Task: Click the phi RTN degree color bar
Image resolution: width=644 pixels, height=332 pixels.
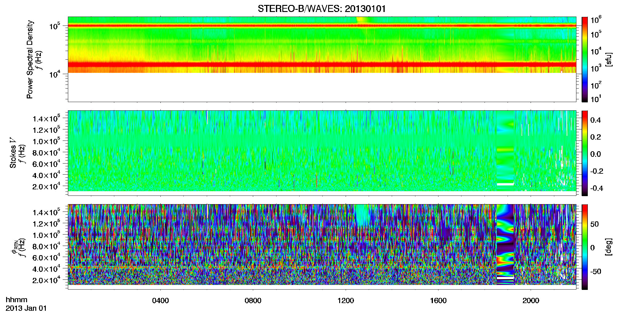Action: 585,247
